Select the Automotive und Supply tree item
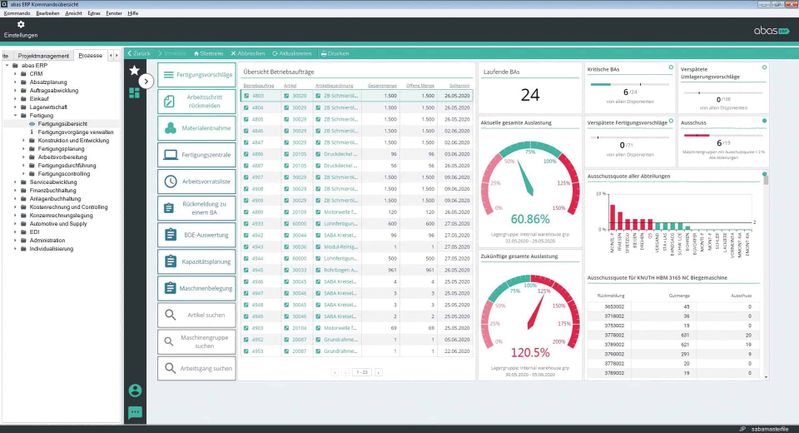Viewport: 799px width, 433px height. point(58,224)
